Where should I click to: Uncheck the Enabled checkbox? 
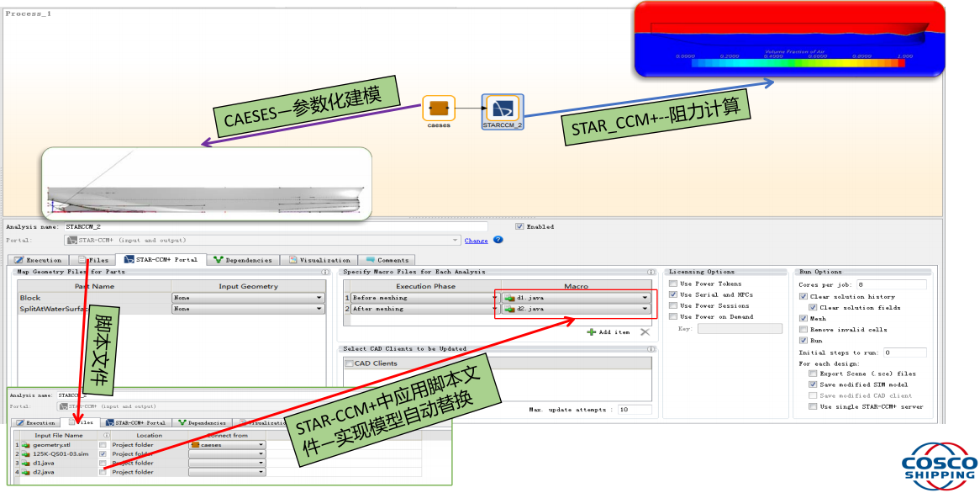(519, 226)
